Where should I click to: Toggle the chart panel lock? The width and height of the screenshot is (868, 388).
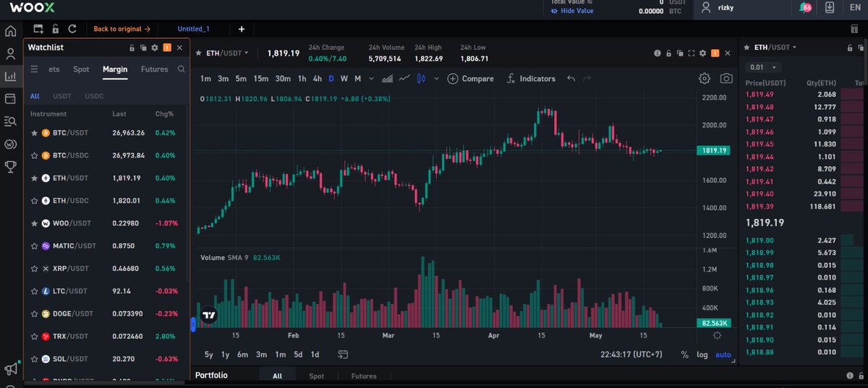pos(669,53)
